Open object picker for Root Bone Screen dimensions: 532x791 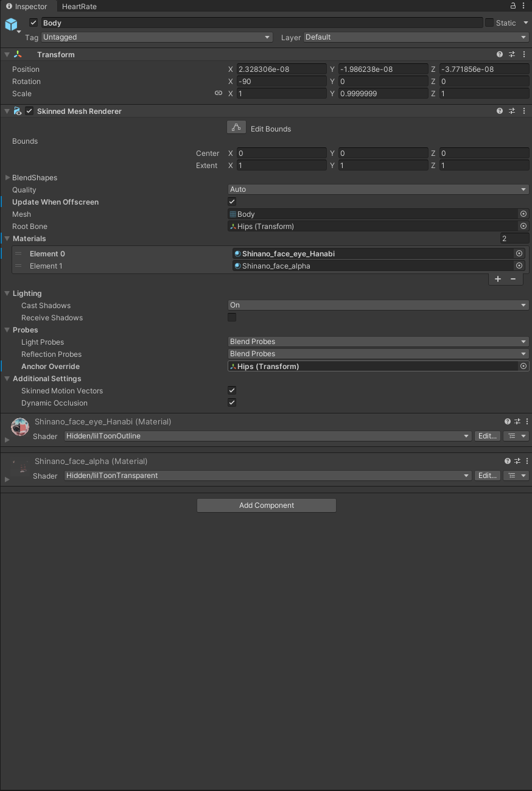[523, 227]
